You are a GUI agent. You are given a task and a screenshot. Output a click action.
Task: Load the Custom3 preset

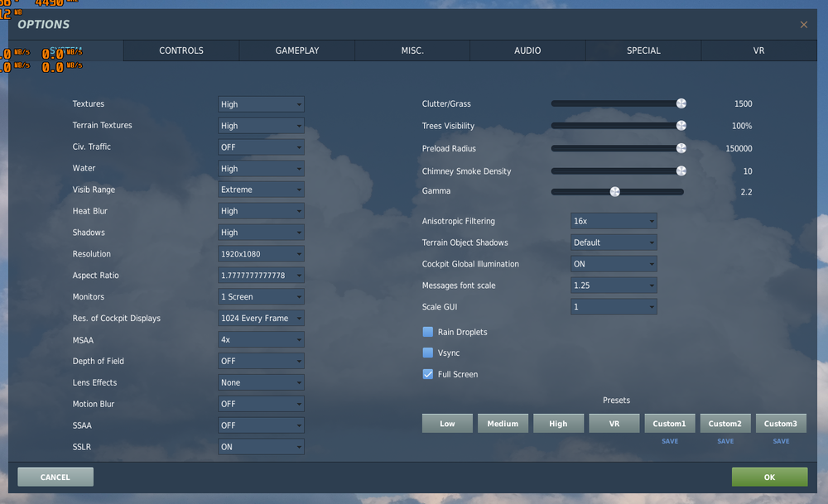point(781,423)
